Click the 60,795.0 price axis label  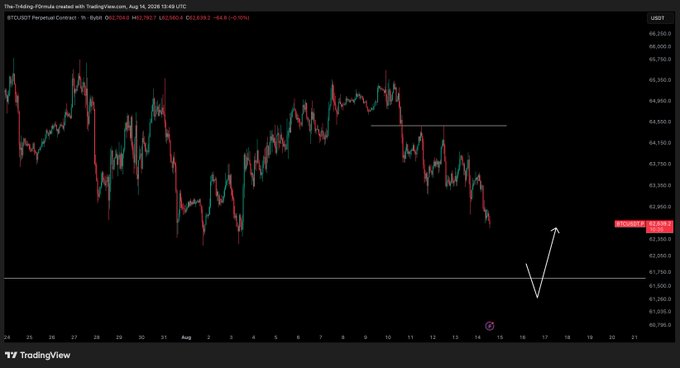pos(660,325)
